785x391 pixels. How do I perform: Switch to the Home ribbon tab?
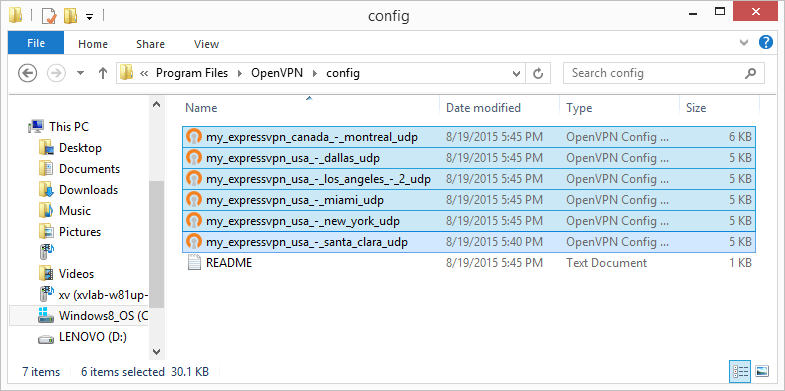coord(93,44)
